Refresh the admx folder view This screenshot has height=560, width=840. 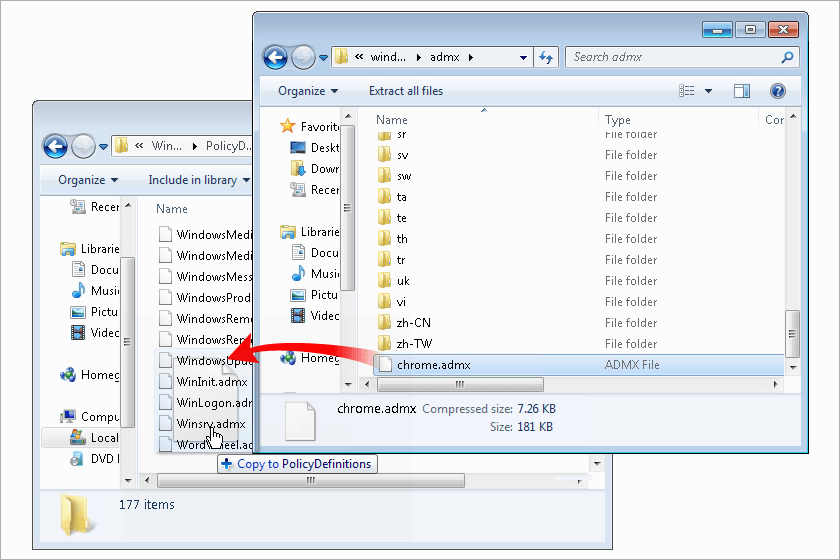[x=546, y=57]
